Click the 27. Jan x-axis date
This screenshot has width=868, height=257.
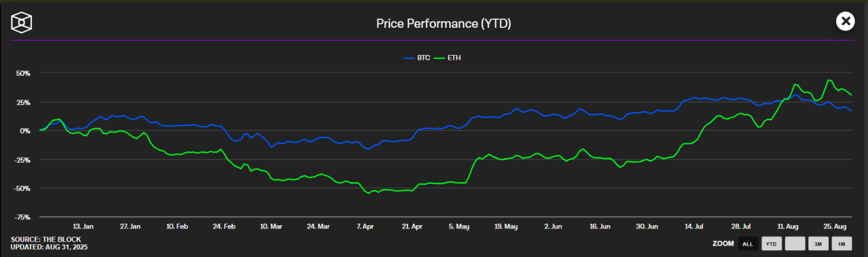click(130, 226)
